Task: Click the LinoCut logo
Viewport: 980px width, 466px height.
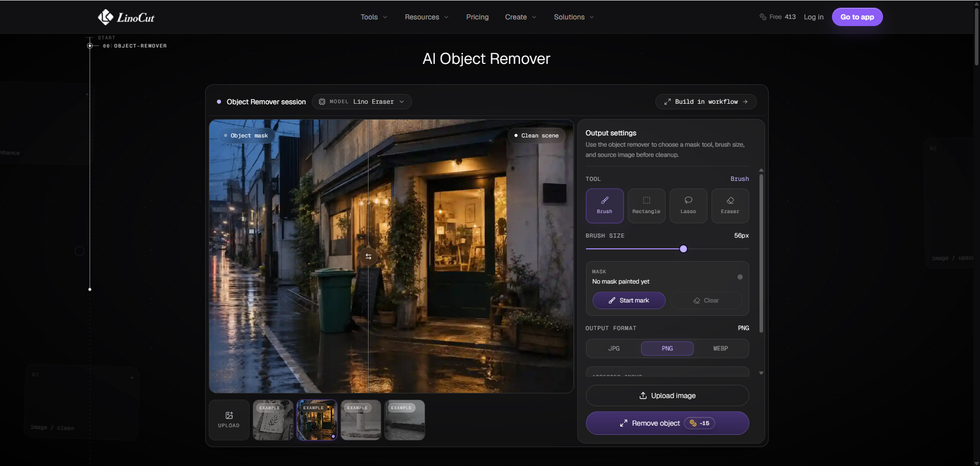Action: (x=126, y=17)
